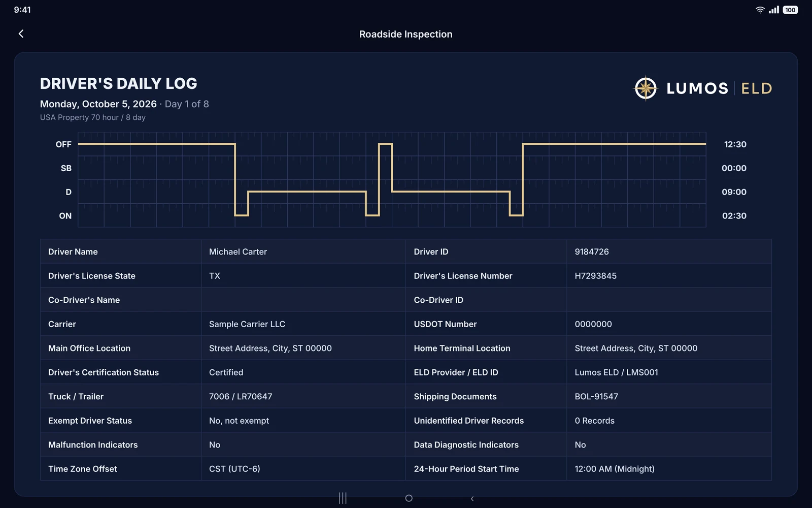Tap the Malfunction Indicators label
The height and width of the screenshot is (508, 812).
click(x=93, y=444)
